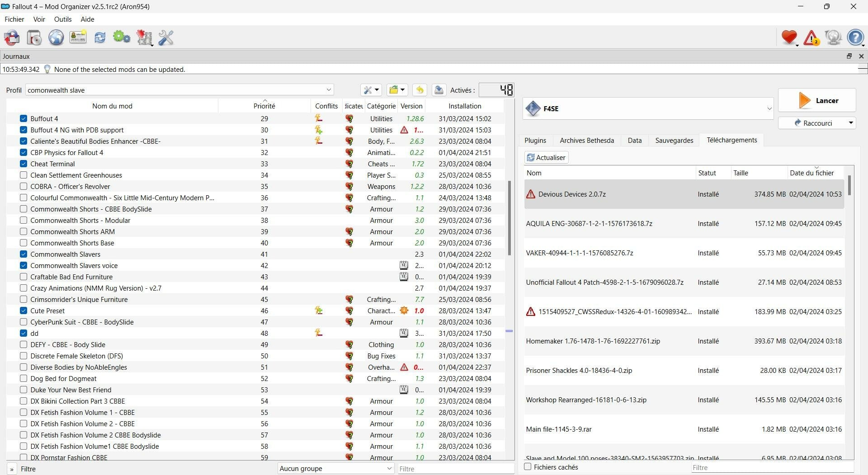Open the folder dropdown above mod list
Viewport: 868px width, 475px height.
click(397, 90)
